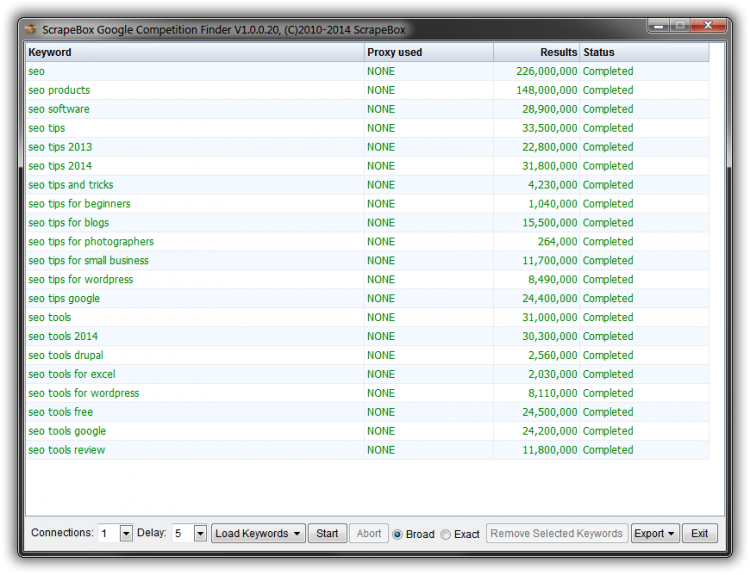Sort by the Proxy used column header
Screen dimensions: 750x575
pos(429,52)
